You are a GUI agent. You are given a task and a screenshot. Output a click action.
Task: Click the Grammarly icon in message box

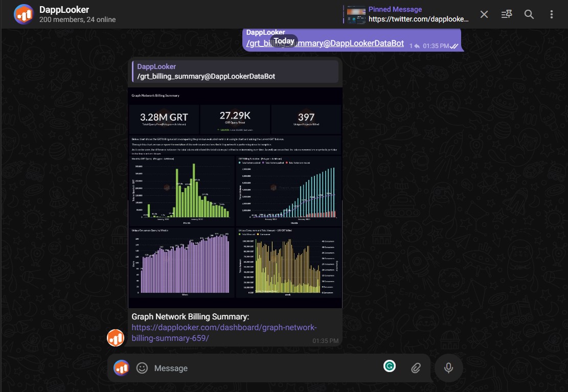(x=390, y=366)
